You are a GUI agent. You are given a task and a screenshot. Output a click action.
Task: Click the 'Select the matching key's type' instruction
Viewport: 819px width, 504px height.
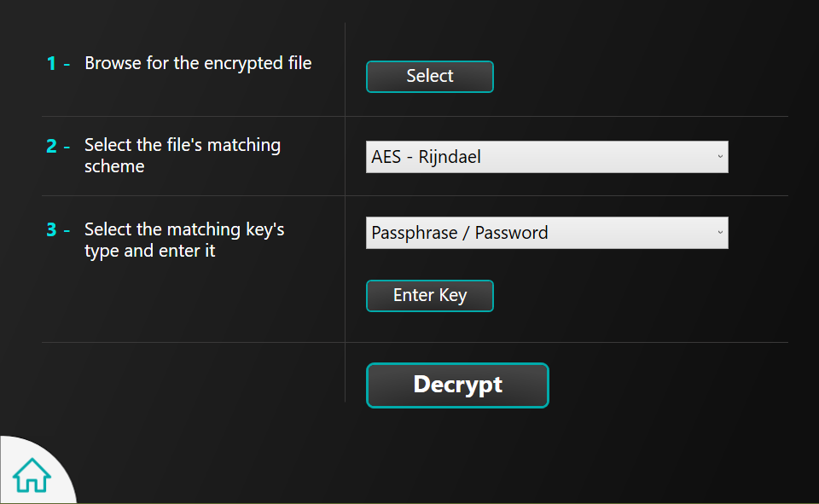pyautogui.click(x=184, y=240)
